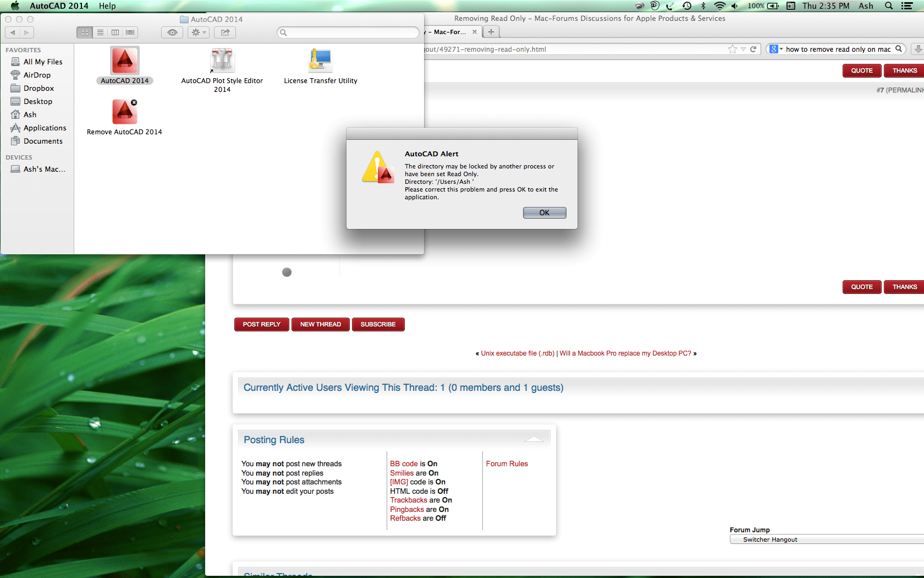Bookmark this page with the star icon

pos(733,50)
